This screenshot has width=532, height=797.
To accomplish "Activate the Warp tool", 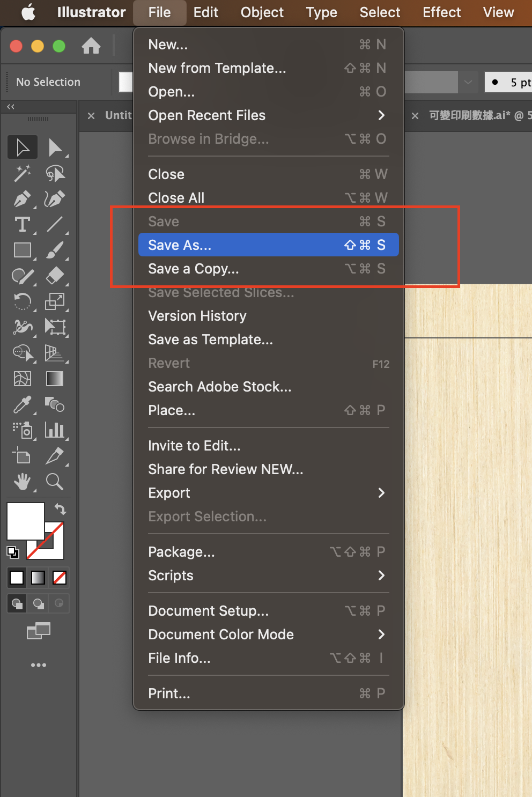I will pyautogui.click(x=23, y=327).
